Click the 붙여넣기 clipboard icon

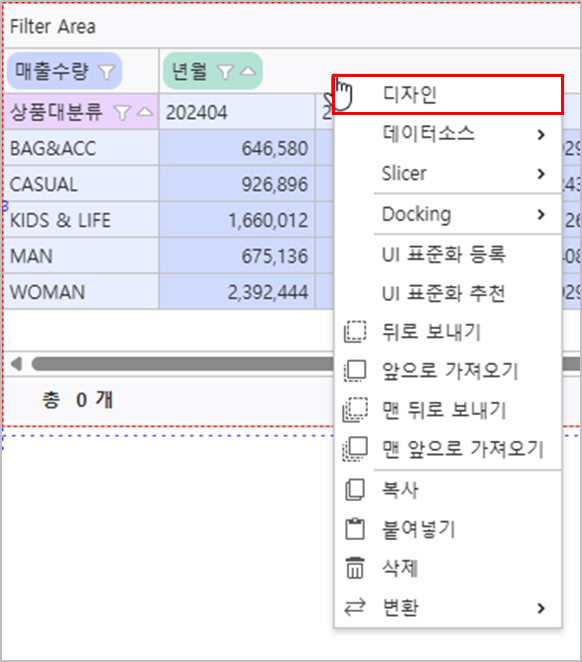[x=355, y=529]
